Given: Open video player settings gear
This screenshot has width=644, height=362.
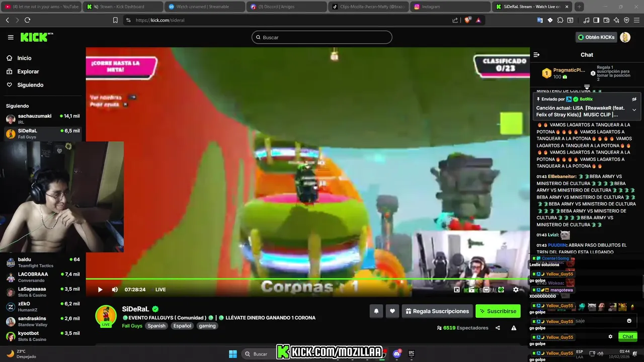Looking at the screenshot, I should click(516, 290).
